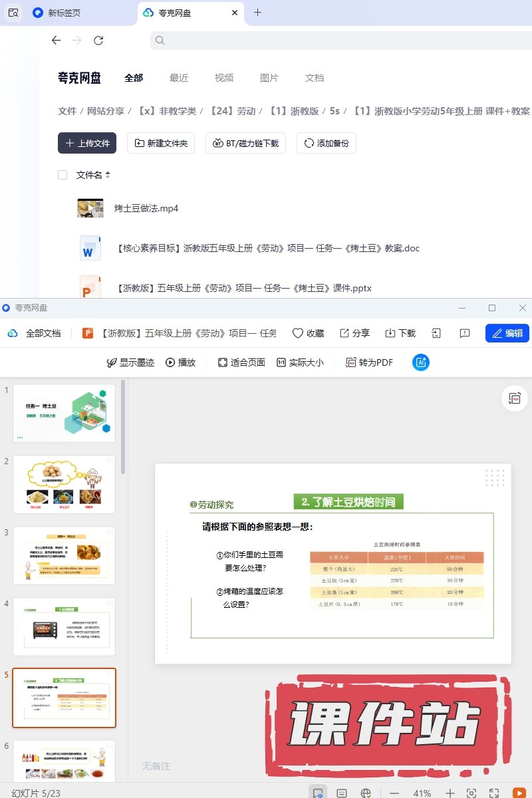Start slideshow from orange status bar icon
This screenshot has width=532, height=798.
[519, 793]
